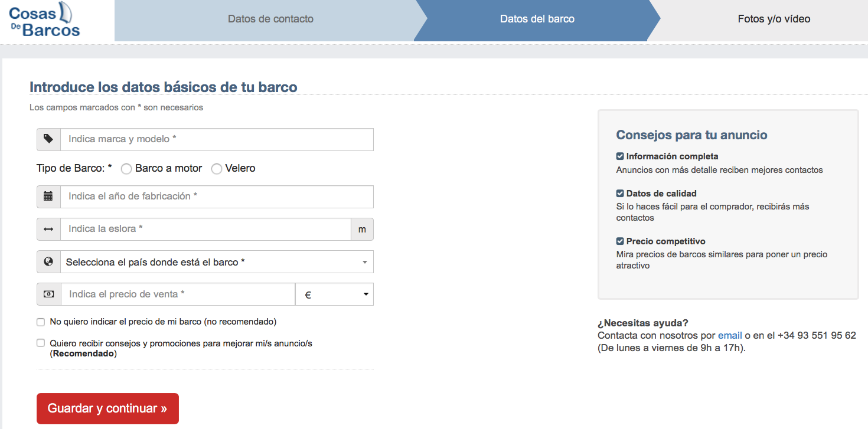Screen dimensions: 868x429
Task: Click the checkmark icon next to Datos de calidad
Action: point(620,193)
